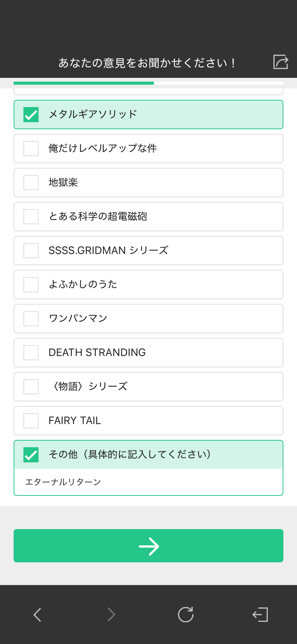Image resolution: width=297 pixels, height=644 pixels.
Task: Click the green survey progress bar
Action: 84,83
